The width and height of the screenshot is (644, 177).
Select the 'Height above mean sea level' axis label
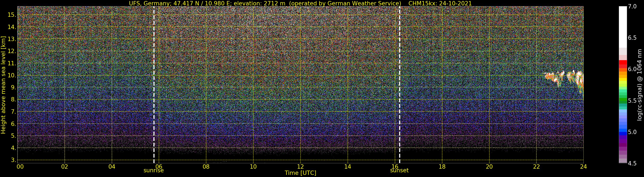[3, 85]
